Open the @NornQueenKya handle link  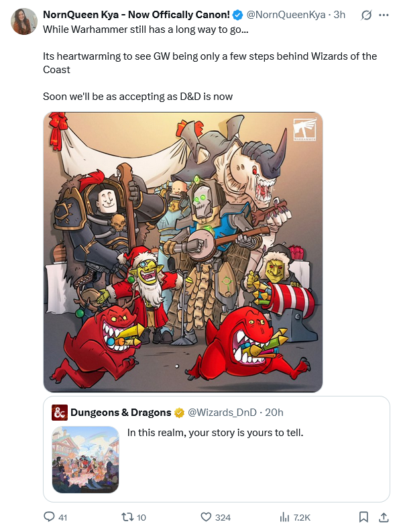[x=286, y=15]
